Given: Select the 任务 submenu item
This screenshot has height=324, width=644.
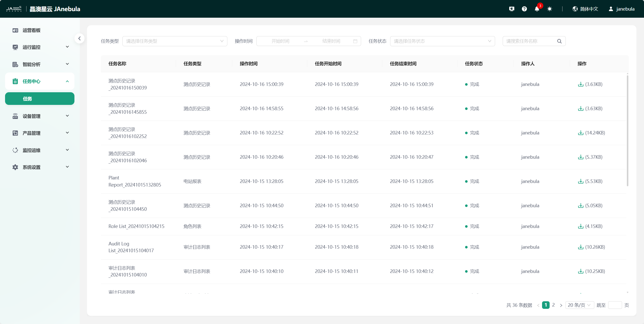Looking at the screenshot, I should pos(40,99).
